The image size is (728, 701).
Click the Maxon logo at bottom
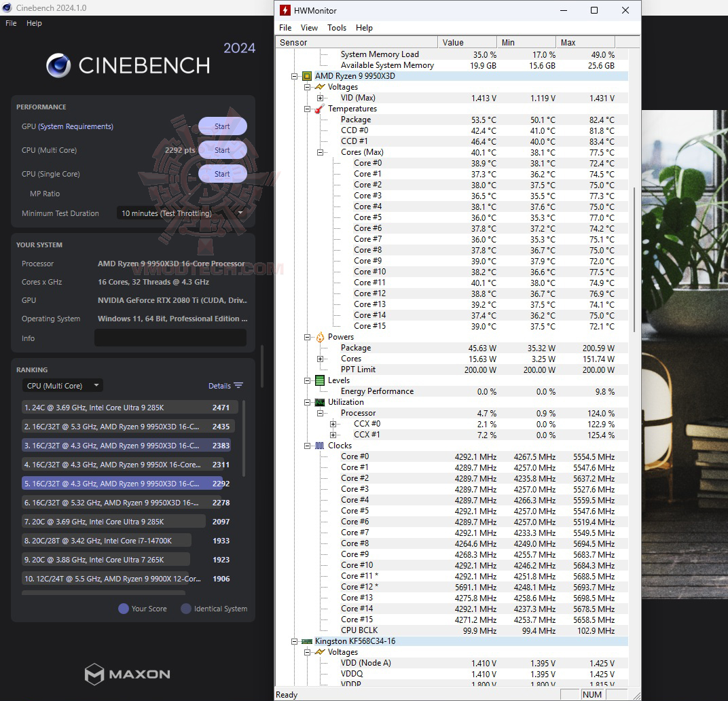pos(128,674)
